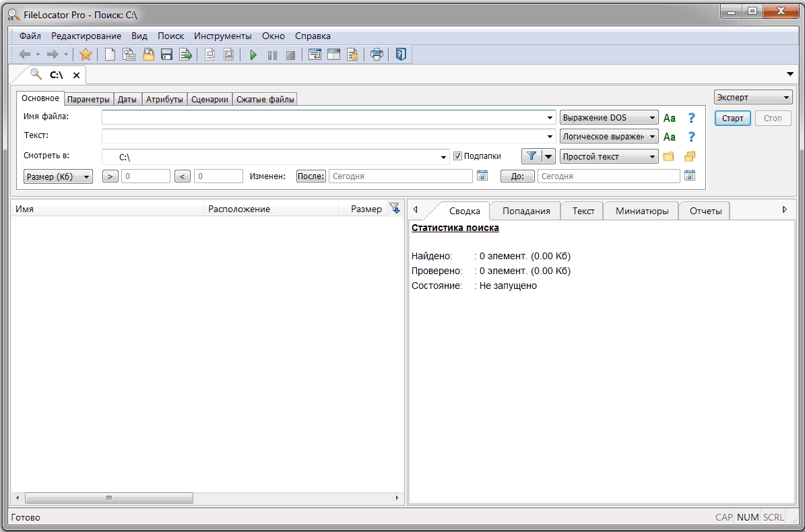Switch to the Даты tab
Screen dimensions: 805x532
(x=127, y=100)
